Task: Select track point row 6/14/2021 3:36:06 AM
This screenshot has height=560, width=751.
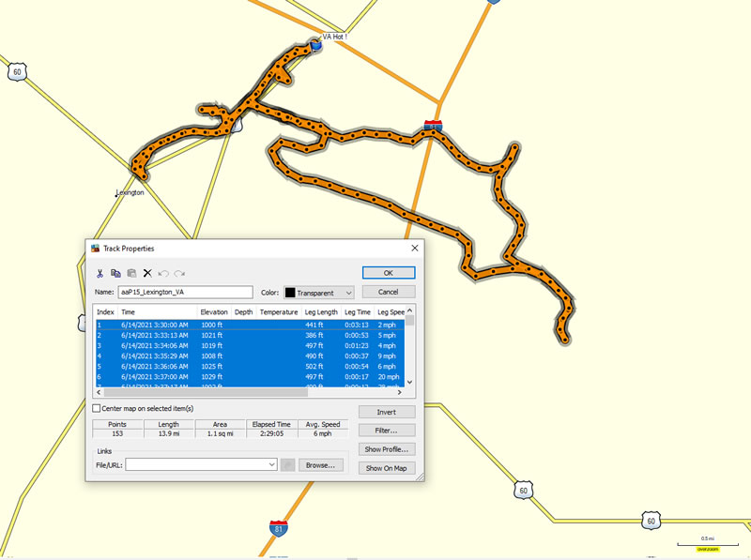Action: click(250, 366)
